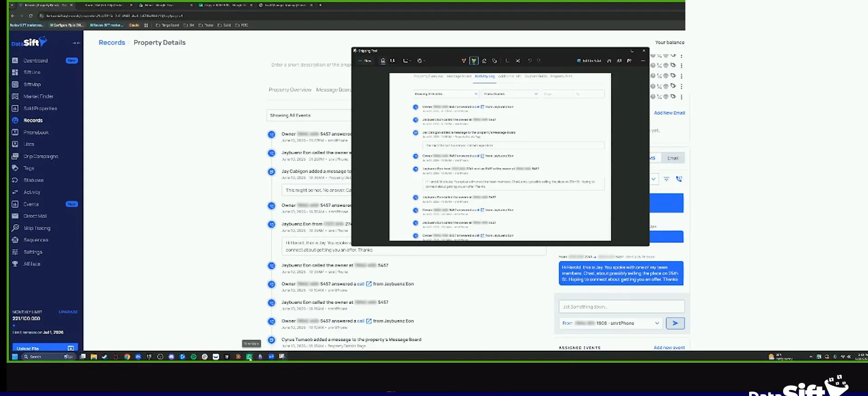Expand the dropdown beside the filter icon
Screen dimensions: 868x396
(x=654, y=179)
